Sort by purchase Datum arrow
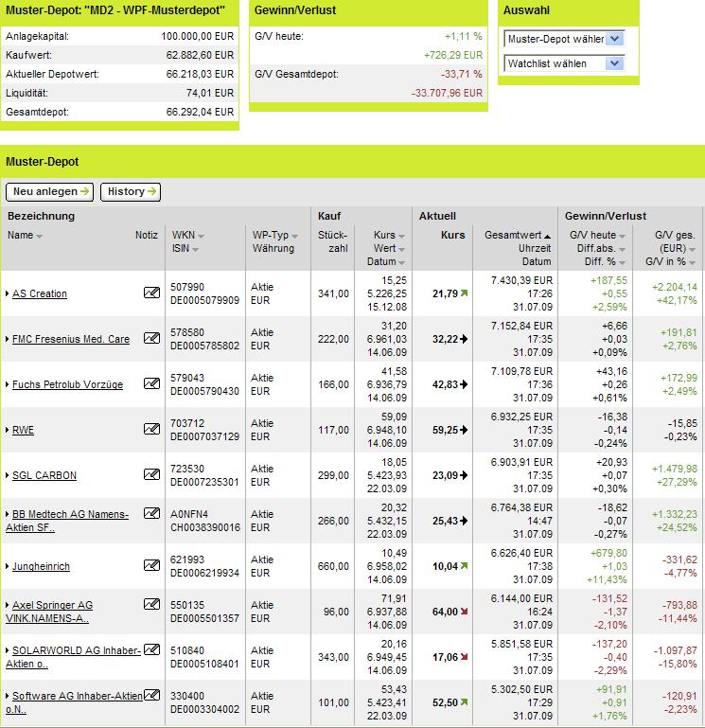Image resolution: width=705 pixels, height=728 pixels. click(x=401, y=263)
